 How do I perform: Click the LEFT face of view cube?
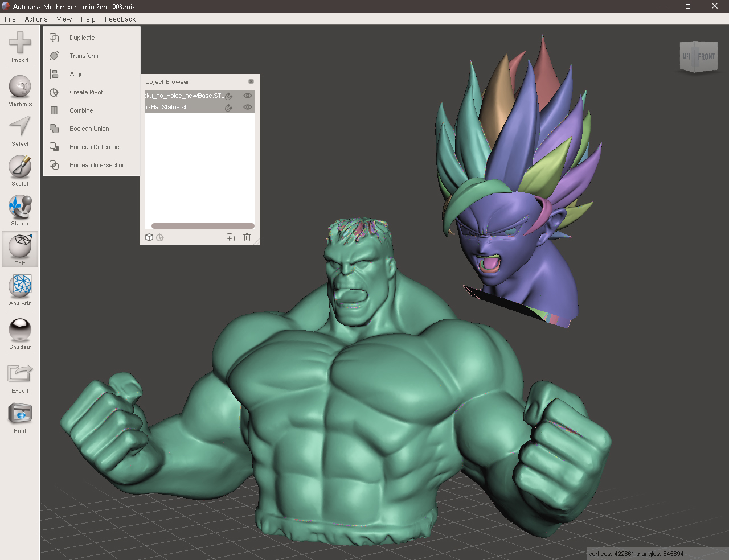click(687, 56)
